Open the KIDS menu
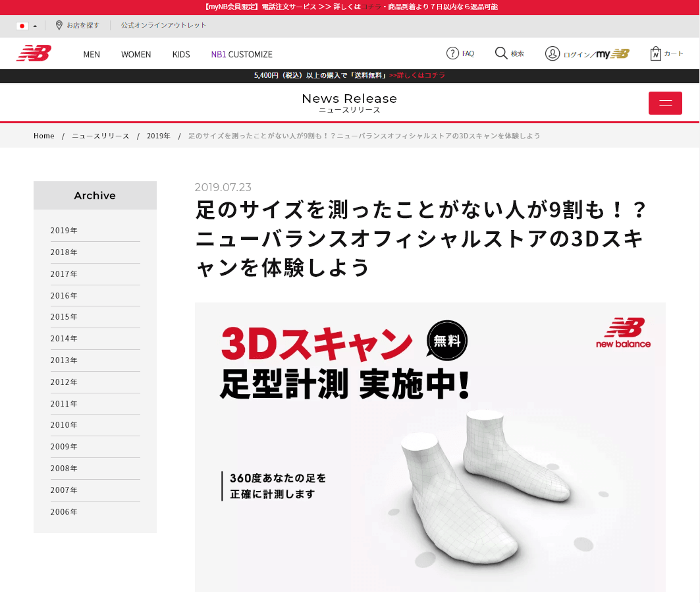Image resolution: width=700 pixels, height=603 pixels. point(181,55)
